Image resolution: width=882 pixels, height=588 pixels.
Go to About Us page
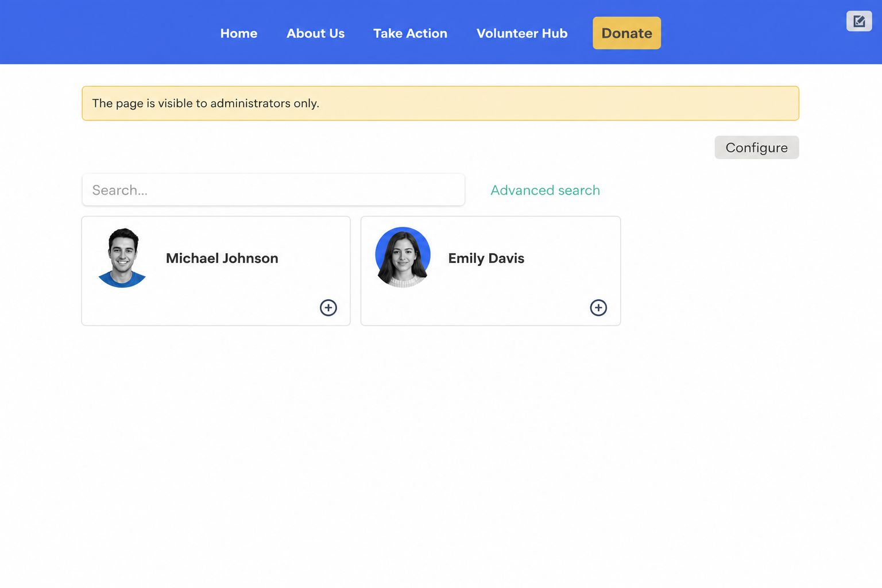(316, 33)
